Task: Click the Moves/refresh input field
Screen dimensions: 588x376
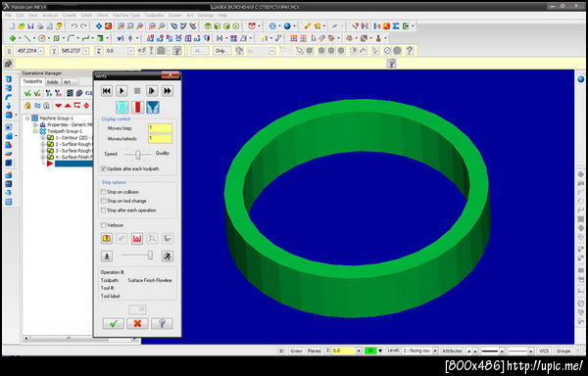Action: (160, 139)
